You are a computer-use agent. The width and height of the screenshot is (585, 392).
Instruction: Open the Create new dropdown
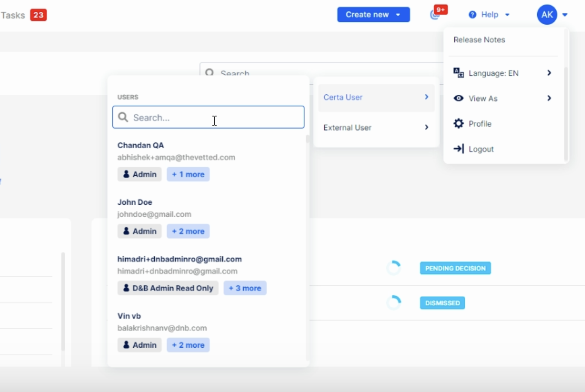click(x=373, y=15)
